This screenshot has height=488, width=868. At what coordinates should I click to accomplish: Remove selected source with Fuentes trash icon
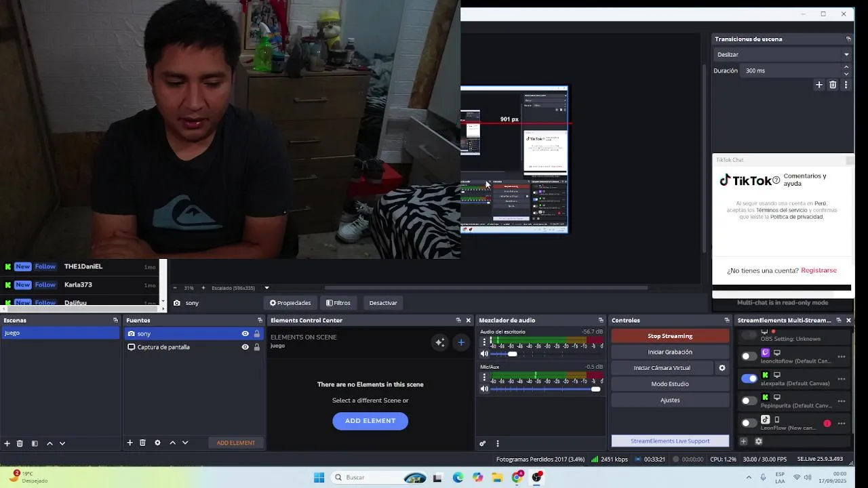[x=142, y=443]
